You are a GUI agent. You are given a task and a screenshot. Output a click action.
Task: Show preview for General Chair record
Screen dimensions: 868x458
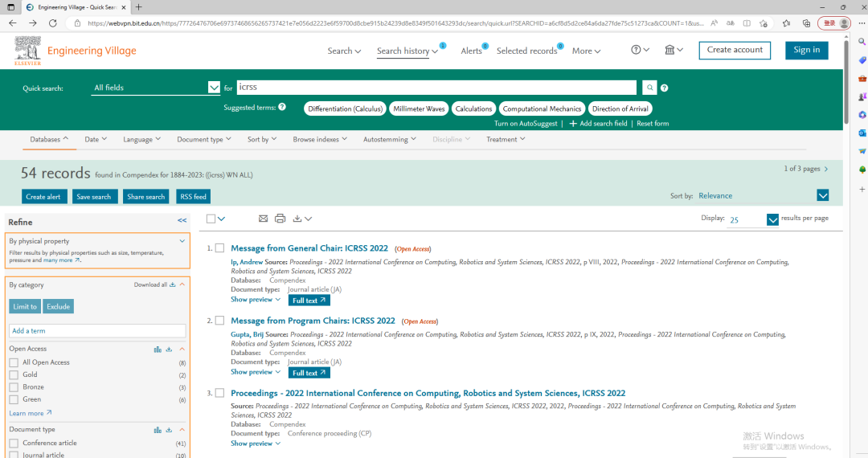point(256,299)
